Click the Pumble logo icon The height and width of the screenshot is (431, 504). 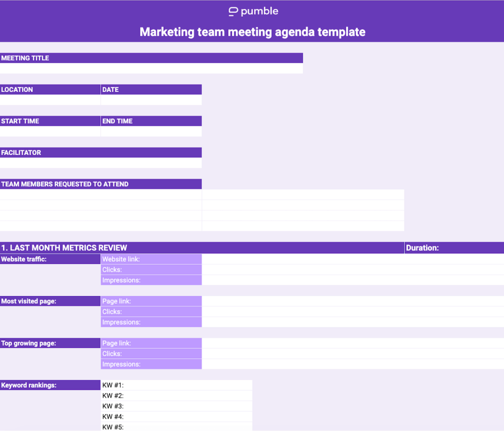pyautogui.click(x=233, y=11)
